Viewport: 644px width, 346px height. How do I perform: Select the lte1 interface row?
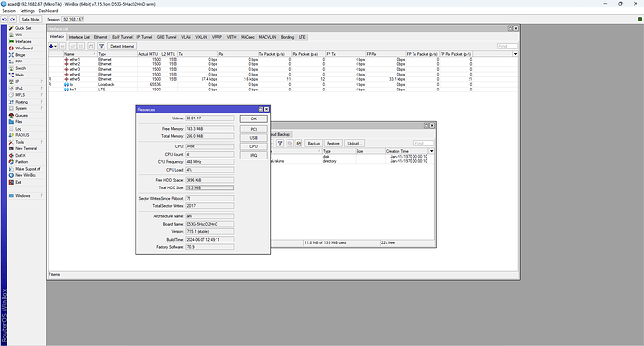[283, 90]
